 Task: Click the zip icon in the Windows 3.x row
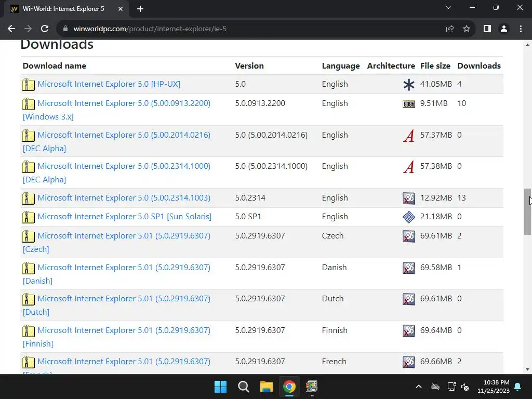[29, 104]
